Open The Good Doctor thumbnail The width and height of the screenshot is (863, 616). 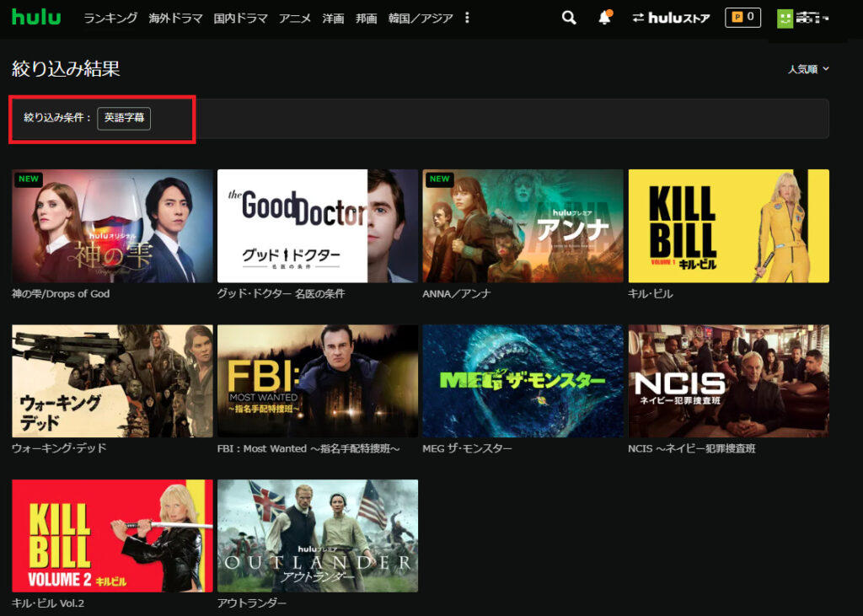tap(318, 226)
